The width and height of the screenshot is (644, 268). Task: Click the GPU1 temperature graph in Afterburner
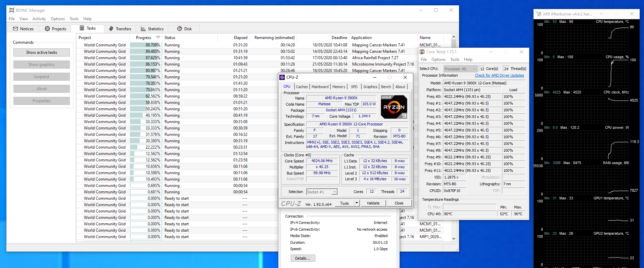tap(586, 215)
